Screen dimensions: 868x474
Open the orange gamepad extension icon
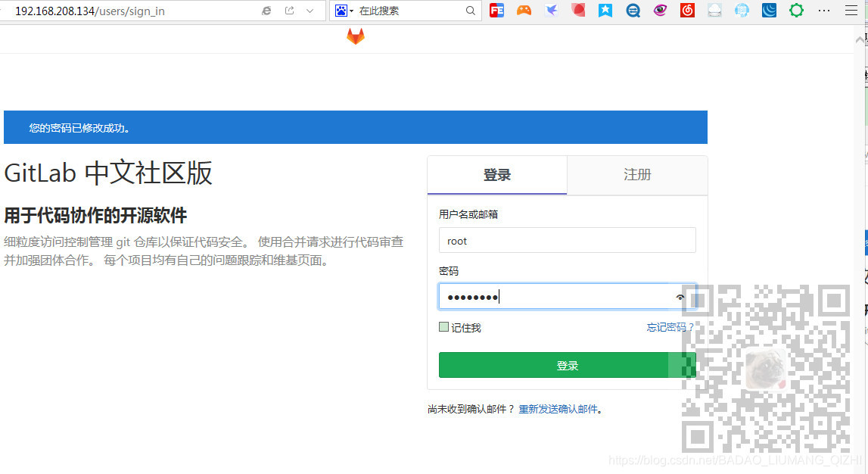point(524,10)
